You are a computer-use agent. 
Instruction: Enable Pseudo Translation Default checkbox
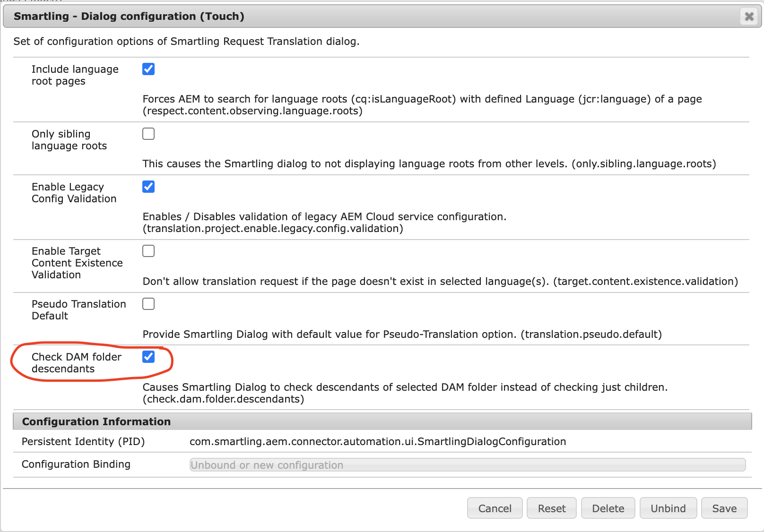point(148,304)
